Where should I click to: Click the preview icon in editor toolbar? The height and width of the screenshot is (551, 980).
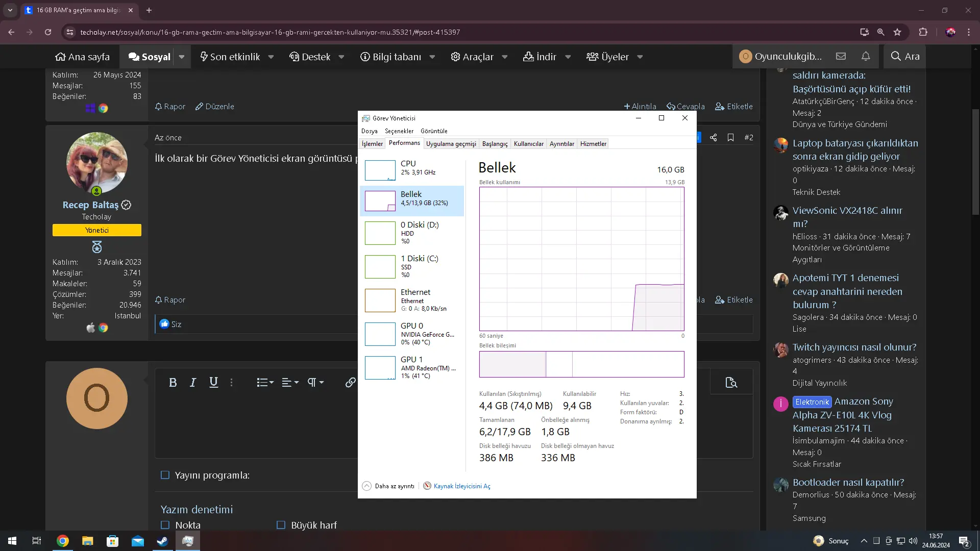pos(731,383)
